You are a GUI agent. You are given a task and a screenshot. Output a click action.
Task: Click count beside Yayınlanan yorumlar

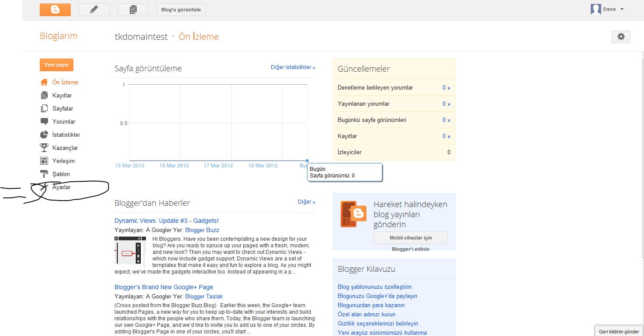[x=446, y=104]
